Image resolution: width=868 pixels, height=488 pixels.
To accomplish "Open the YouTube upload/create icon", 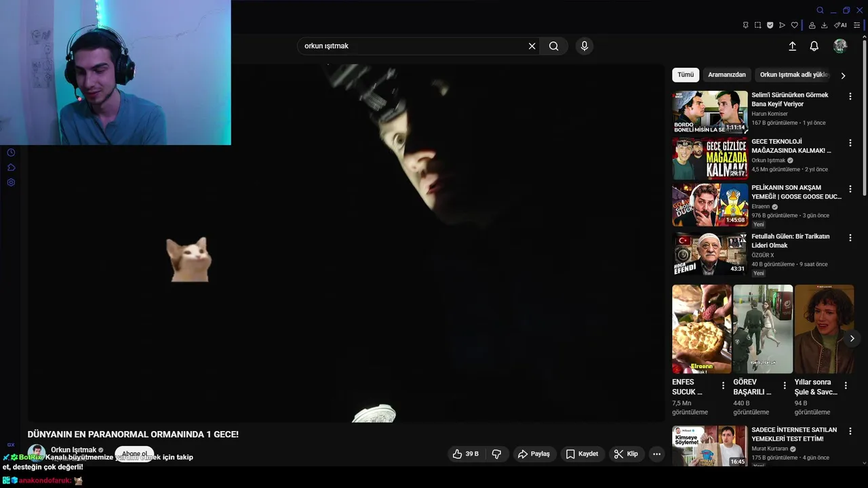I will [792, 46].
